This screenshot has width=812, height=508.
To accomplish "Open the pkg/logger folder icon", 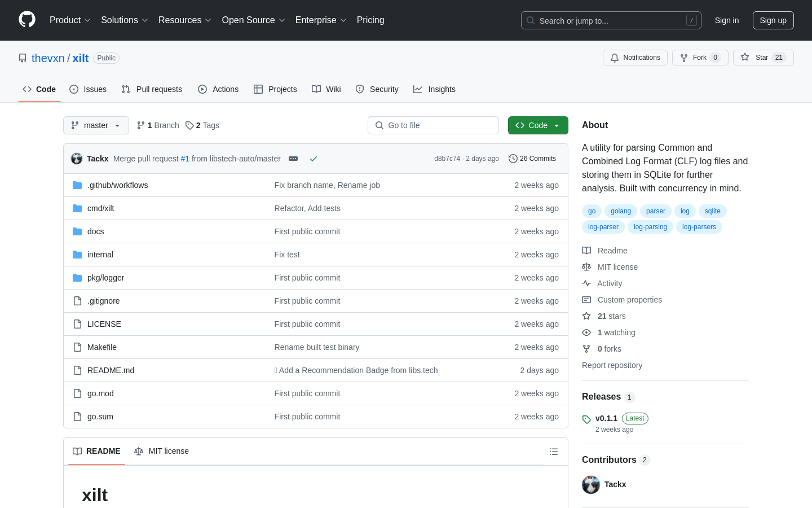I will (77, 278).
